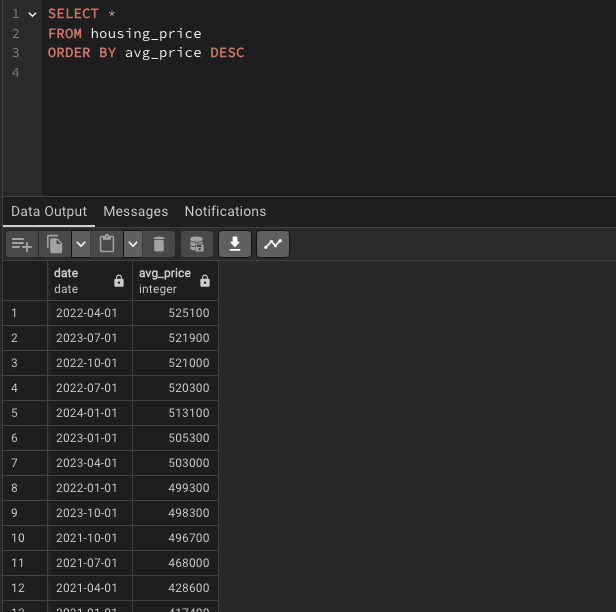The height and width of the screenshot is (612, 616).
Task: Click the cell with date 2022-07-01
Action: (90, 388)
